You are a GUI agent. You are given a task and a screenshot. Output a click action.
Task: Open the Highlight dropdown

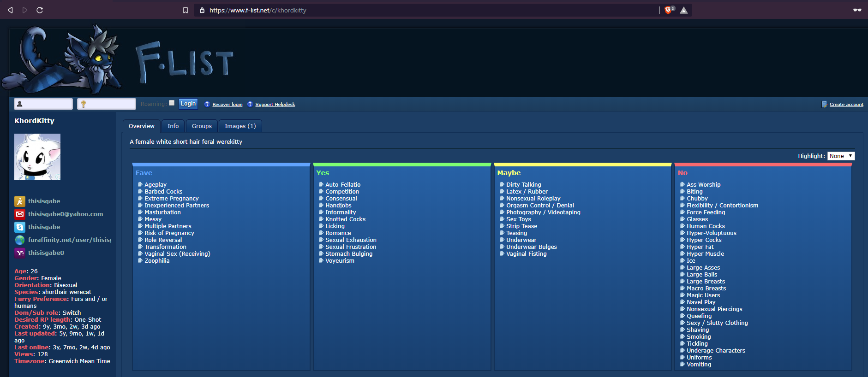click(841, 156)
